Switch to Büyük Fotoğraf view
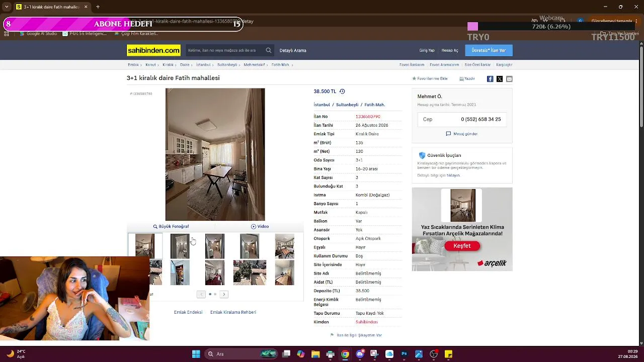Image resolution: width=644 pixels, height=362 pixels. point(171,227)
